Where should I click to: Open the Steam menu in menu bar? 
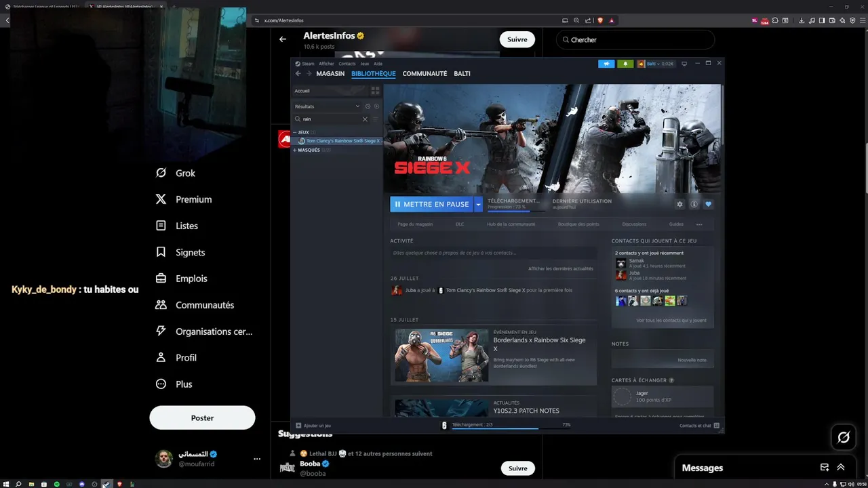(x=308, y=64)
